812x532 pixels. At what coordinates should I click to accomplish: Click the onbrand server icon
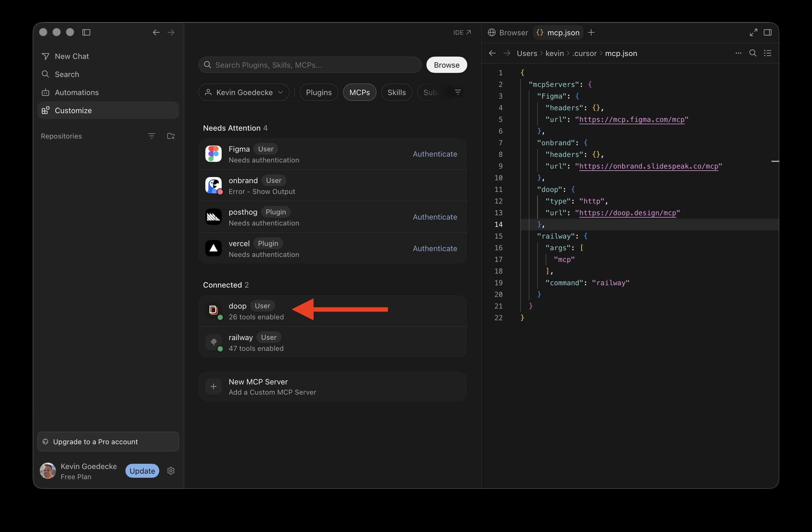(x=213, y=185)
